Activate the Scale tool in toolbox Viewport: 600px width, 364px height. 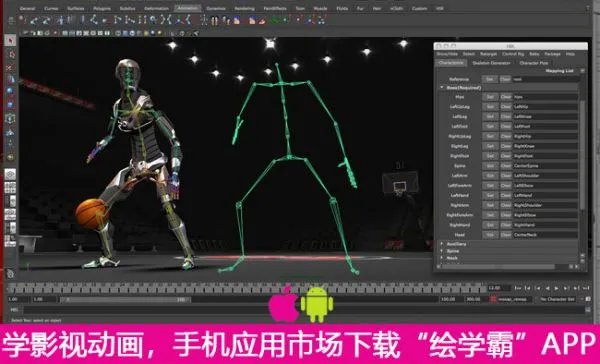click(11, 104)
